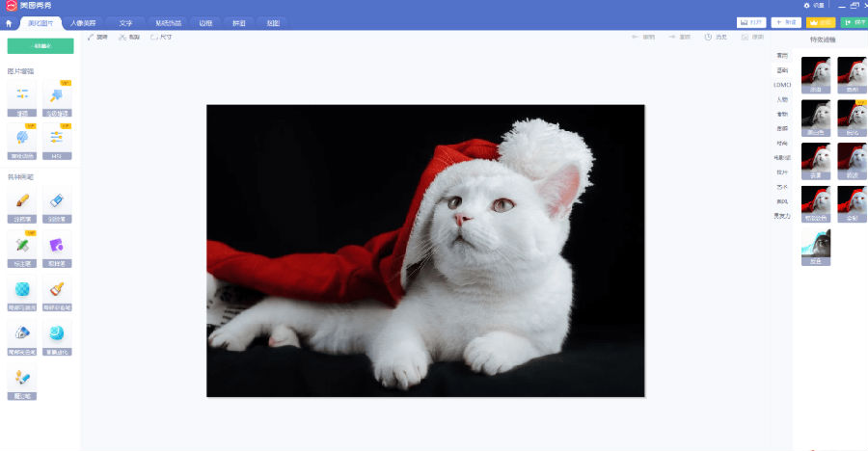868x451 pixels.
Task: Open the basic adjust sliders tool
Action: point(22,98)
